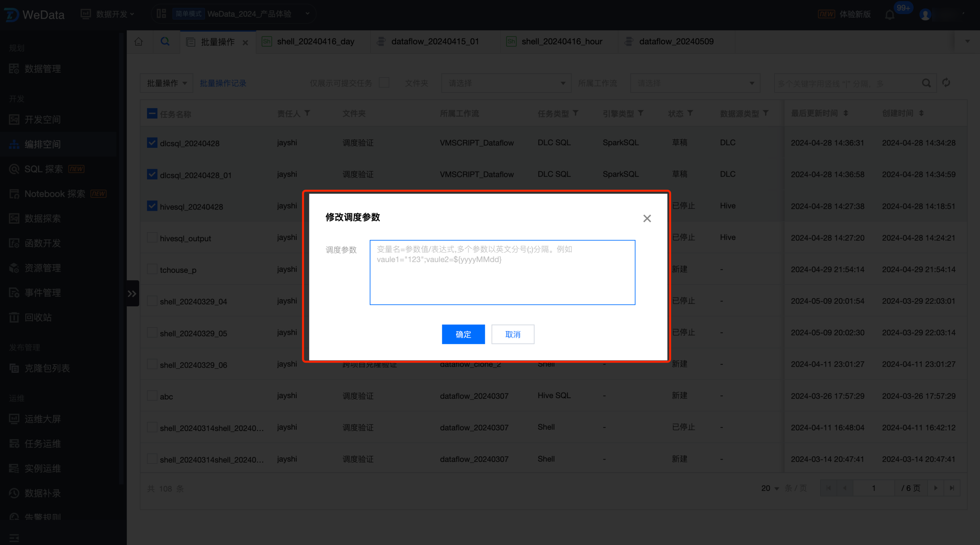Image resolution: width=980 pixels, height=545 pixels.
Task: Switch to the dataflow_20240509 tab
Action: tap(676, 41)
